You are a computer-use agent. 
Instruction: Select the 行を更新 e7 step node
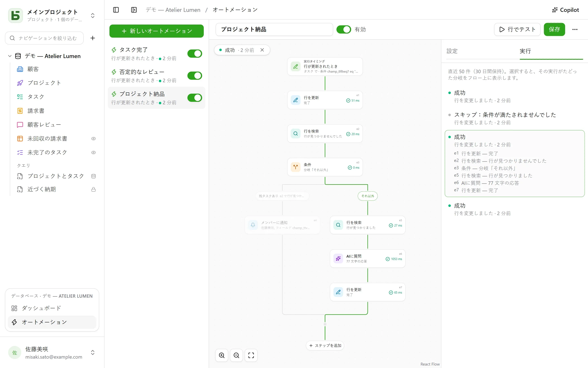368,292
